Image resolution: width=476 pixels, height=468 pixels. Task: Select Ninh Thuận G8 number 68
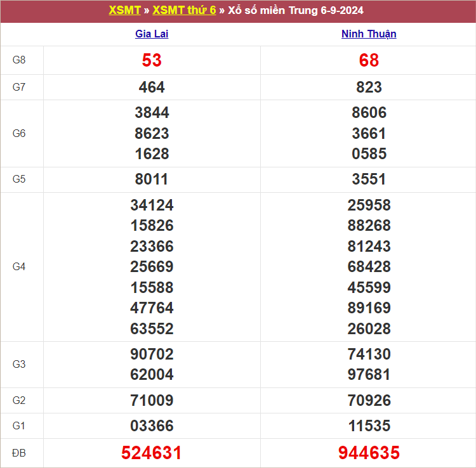(x=369, y=60)
